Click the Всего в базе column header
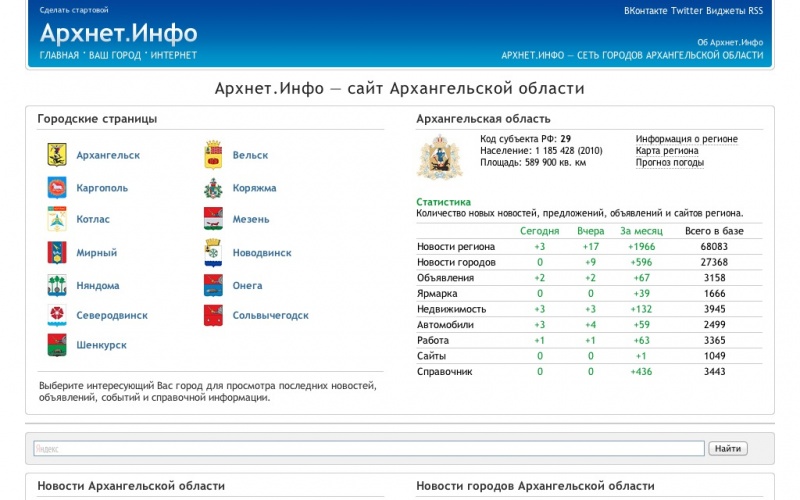Screen dimensions: 800x500 (714, 231)
